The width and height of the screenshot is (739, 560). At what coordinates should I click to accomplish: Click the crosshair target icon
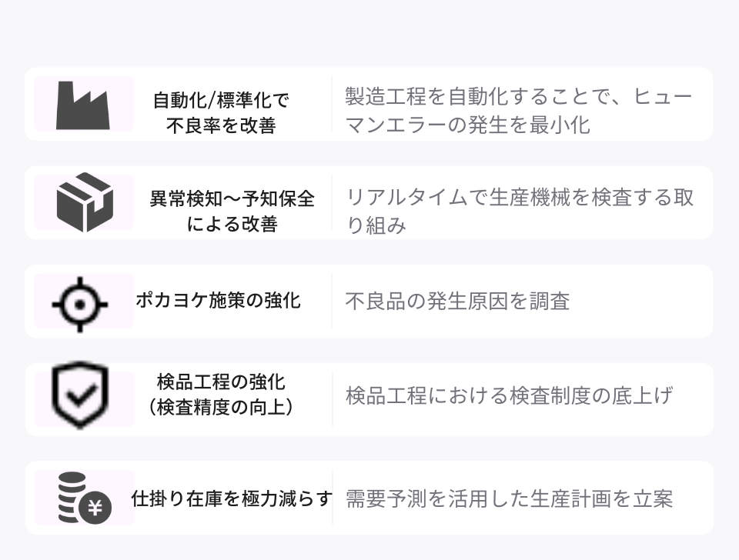pyautogui.click(x=79, y=305)
